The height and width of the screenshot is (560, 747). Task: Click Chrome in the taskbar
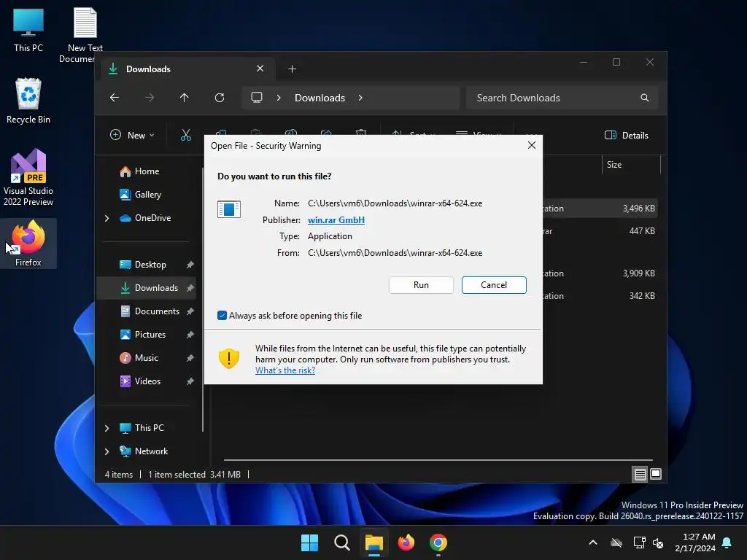click(438, 542)
